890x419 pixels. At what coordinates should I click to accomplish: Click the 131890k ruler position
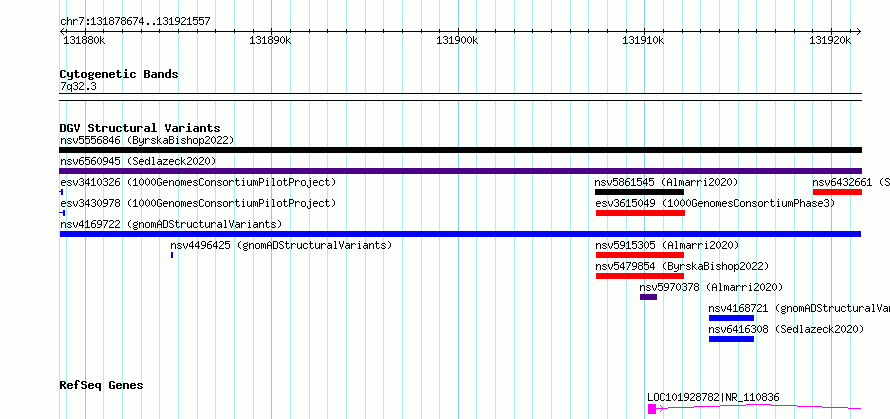(270, 40)
